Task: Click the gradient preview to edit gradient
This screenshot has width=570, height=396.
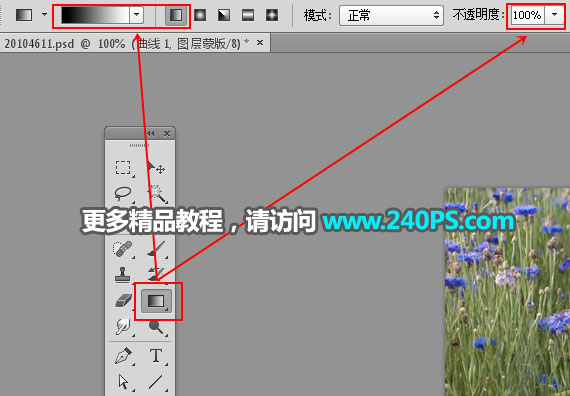Action: tap(95, 15)
